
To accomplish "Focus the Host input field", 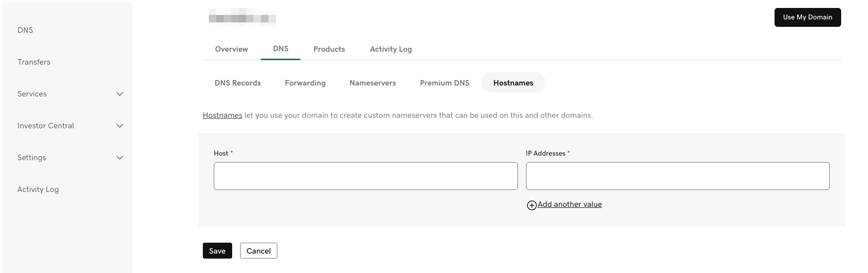I will pos(365,176).
